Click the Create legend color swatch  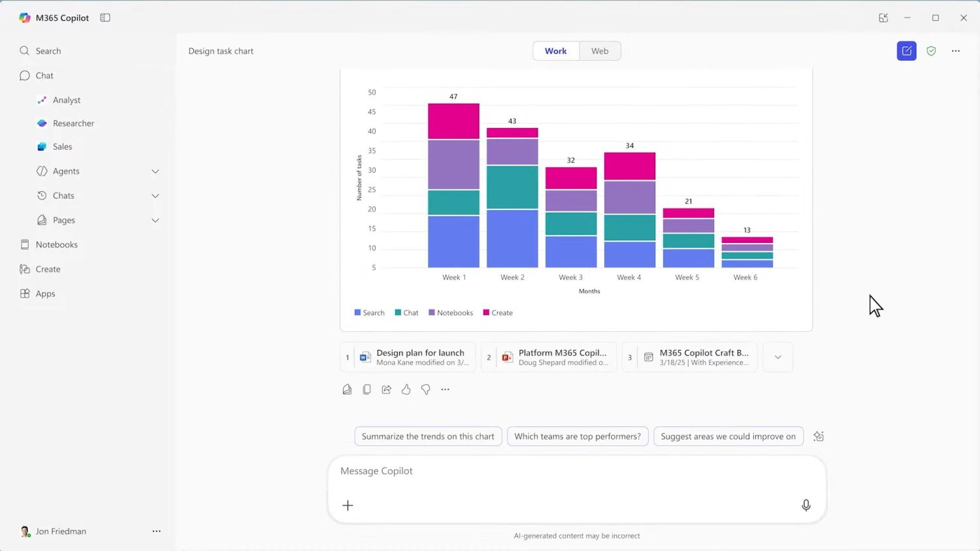(x=486, y=313)
